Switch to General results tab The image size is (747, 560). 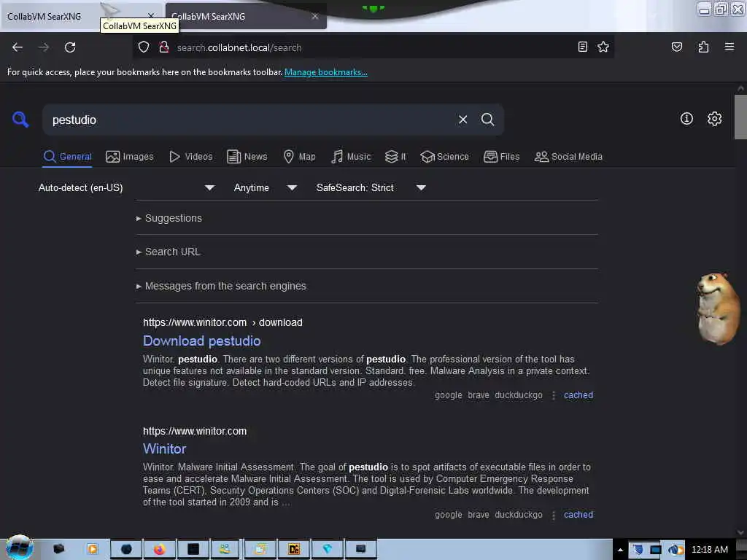click(68, 157)
